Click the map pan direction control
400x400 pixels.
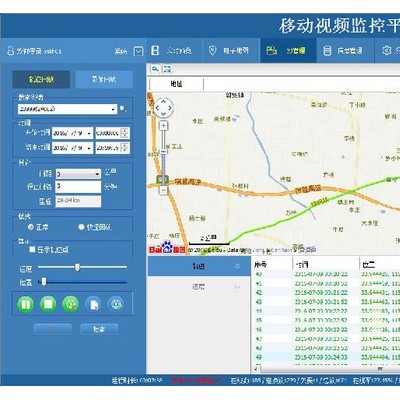(x=163, y=108)
